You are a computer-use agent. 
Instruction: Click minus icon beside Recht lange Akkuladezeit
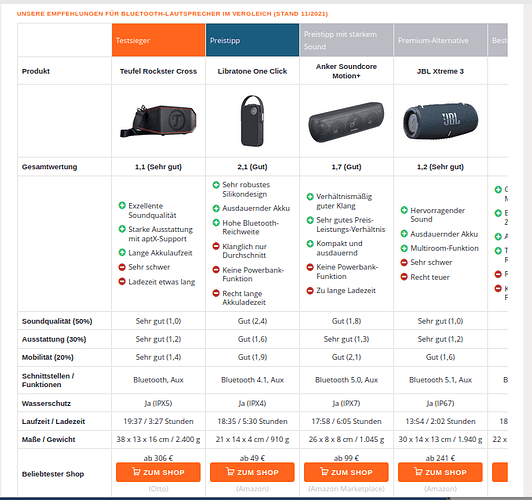[216, 293]
